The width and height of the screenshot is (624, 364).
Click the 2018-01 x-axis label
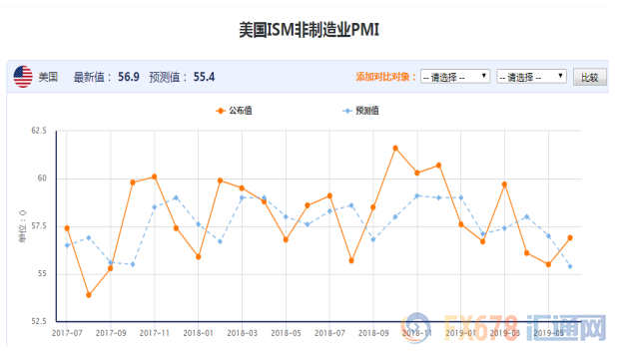pyautogui.click(x=199, y=333)
